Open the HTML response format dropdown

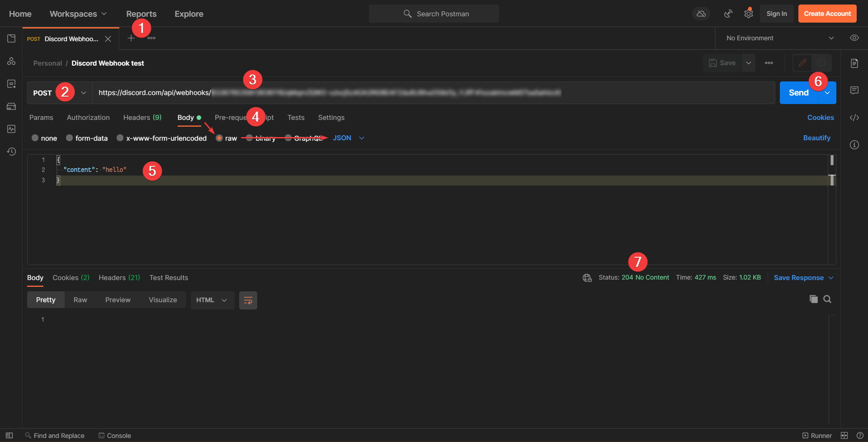pos(212,300)
